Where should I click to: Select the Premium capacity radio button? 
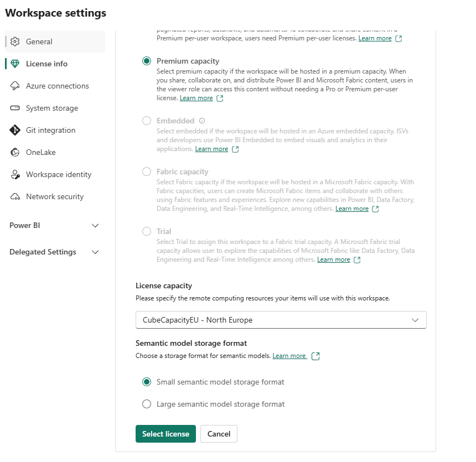pyautogui.click(x=147, y=61)
